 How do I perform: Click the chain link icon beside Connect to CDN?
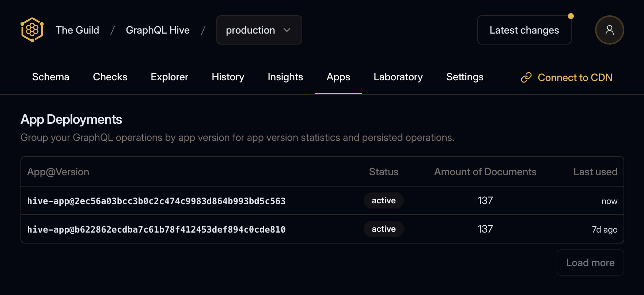point(526,77)
